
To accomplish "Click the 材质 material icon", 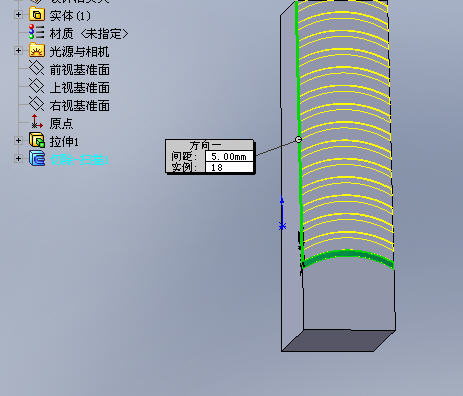I will click(37, 32).
